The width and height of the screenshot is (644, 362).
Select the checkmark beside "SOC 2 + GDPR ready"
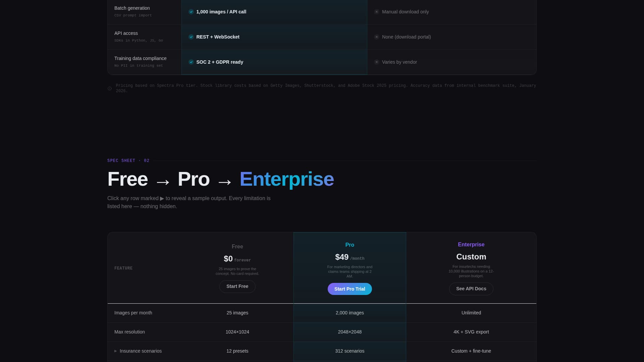click(x=191, y=62)
